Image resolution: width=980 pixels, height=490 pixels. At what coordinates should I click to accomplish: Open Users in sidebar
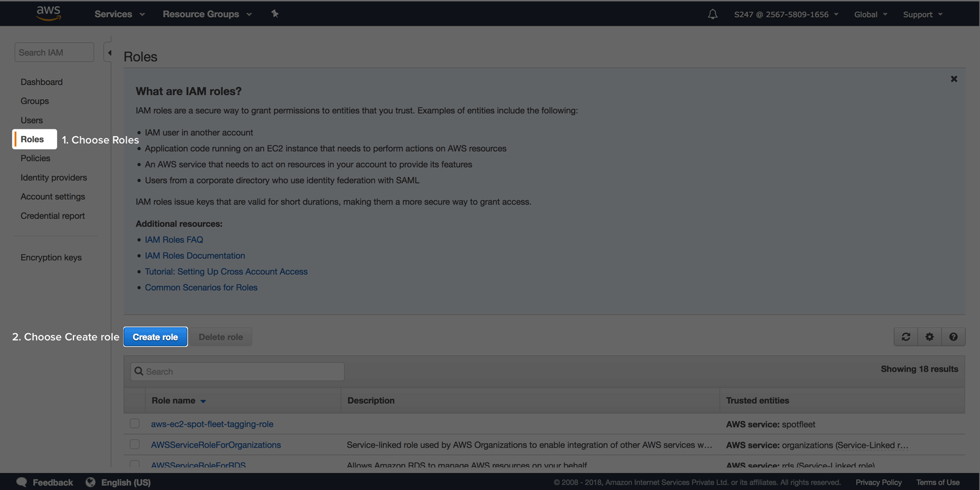tap(32, 120)
